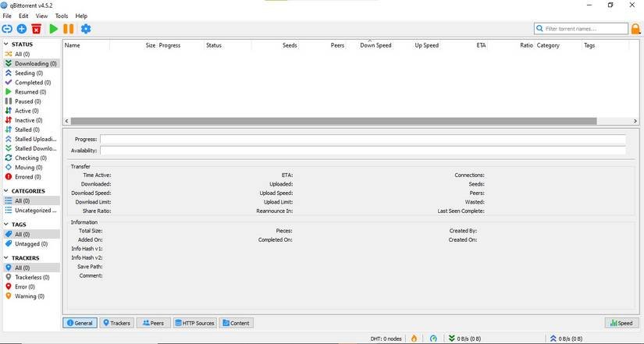Open the HTTP Sources tab

point(194,323)
